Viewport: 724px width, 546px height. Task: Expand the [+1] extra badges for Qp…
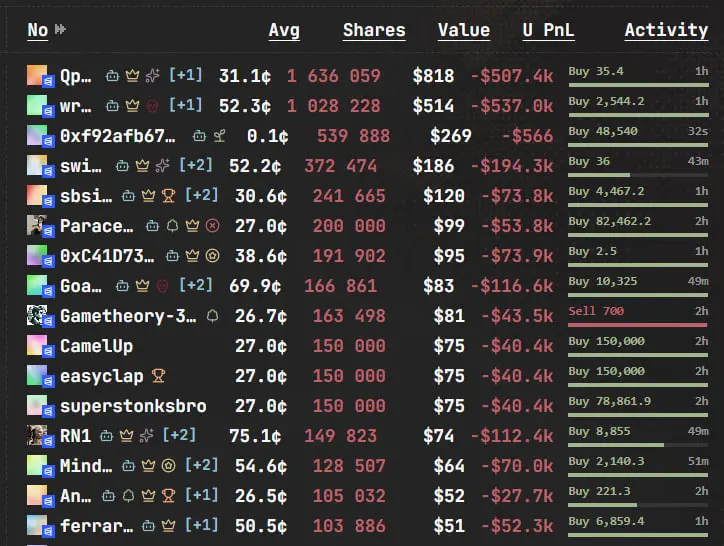click(185, 75)
